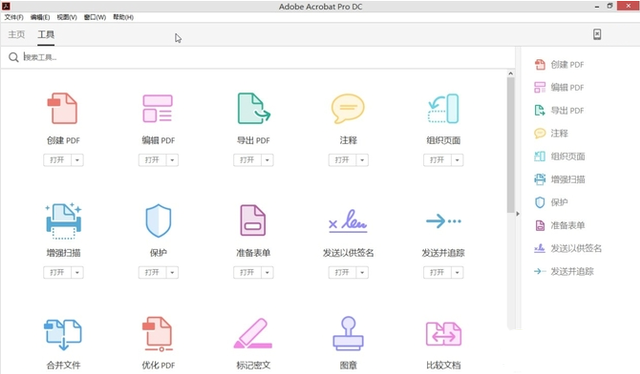Open the 导出 PDF tool icon in grid
The height and width of the screenshot is (374, 640).
tap(253, 109)
